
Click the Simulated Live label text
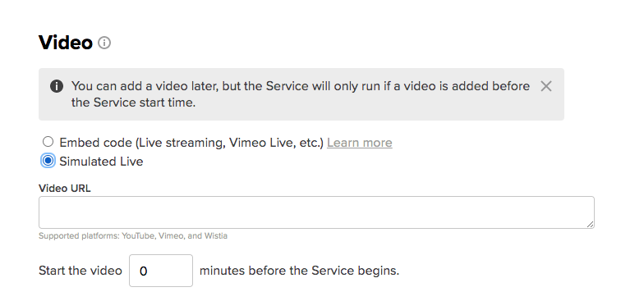coord(101,162)
